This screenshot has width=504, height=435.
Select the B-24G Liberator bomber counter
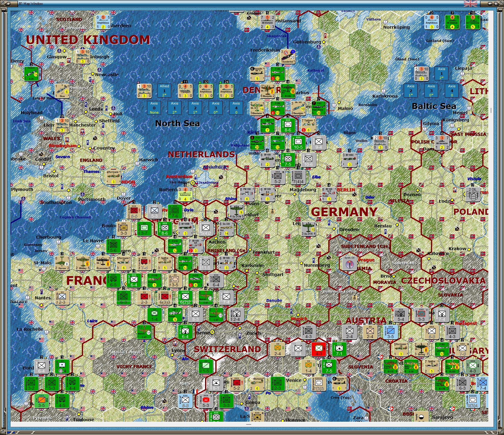(x=288, y=91)
